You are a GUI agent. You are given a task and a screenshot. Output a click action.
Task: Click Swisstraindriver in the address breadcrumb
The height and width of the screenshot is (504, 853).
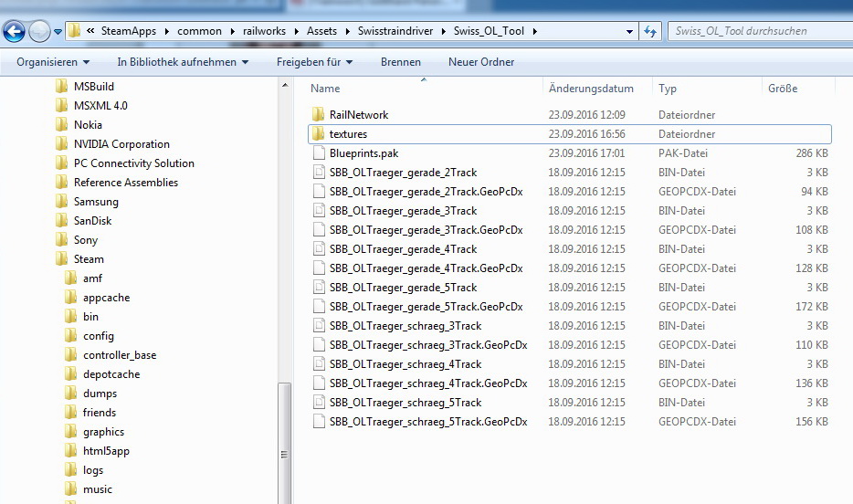(395, 31)
